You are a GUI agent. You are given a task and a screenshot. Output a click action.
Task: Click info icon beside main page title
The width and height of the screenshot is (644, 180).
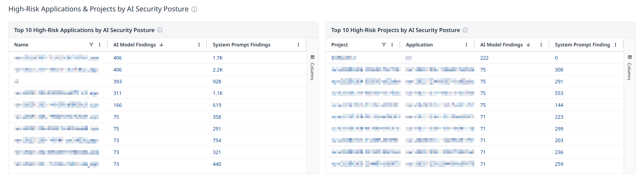click(194, 9)
